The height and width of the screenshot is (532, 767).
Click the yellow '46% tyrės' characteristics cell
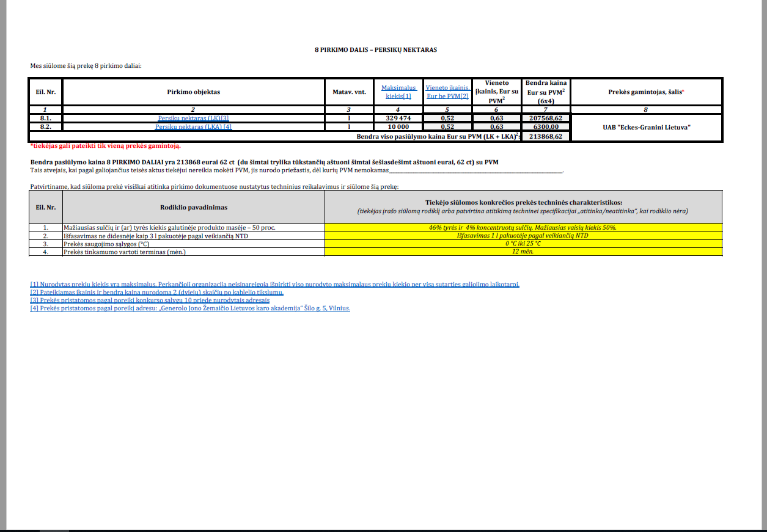click(523, 227)
